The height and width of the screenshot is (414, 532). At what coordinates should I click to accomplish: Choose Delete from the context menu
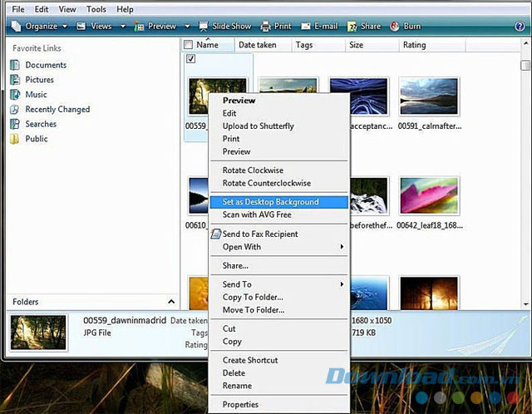coord(279,373)
